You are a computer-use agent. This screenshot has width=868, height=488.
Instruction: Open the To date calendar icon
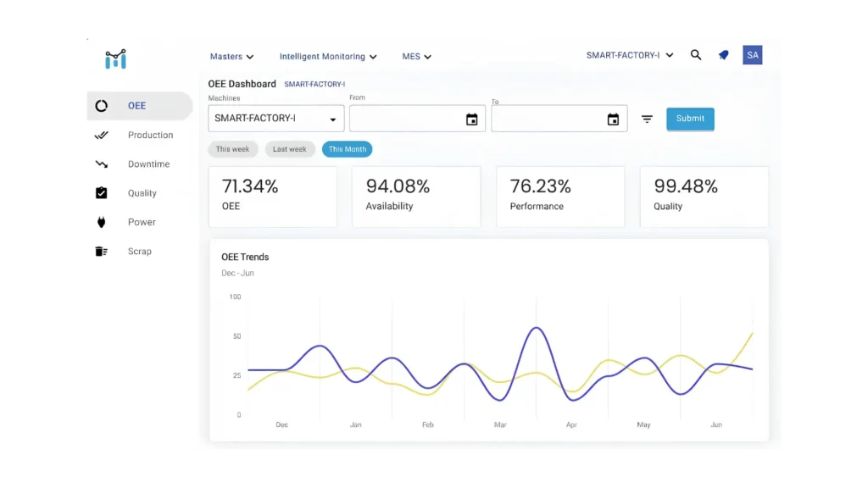[x=613, y=119]
